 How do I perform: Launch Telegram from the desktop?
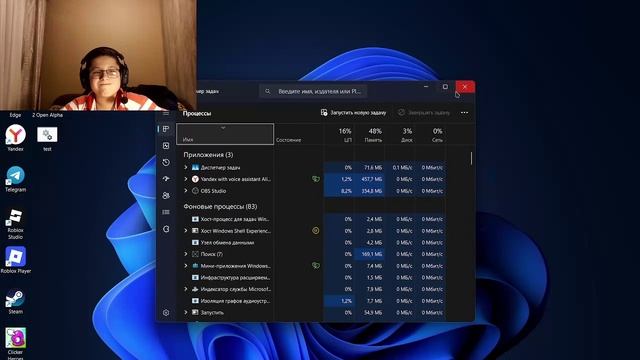click(16, 179)
